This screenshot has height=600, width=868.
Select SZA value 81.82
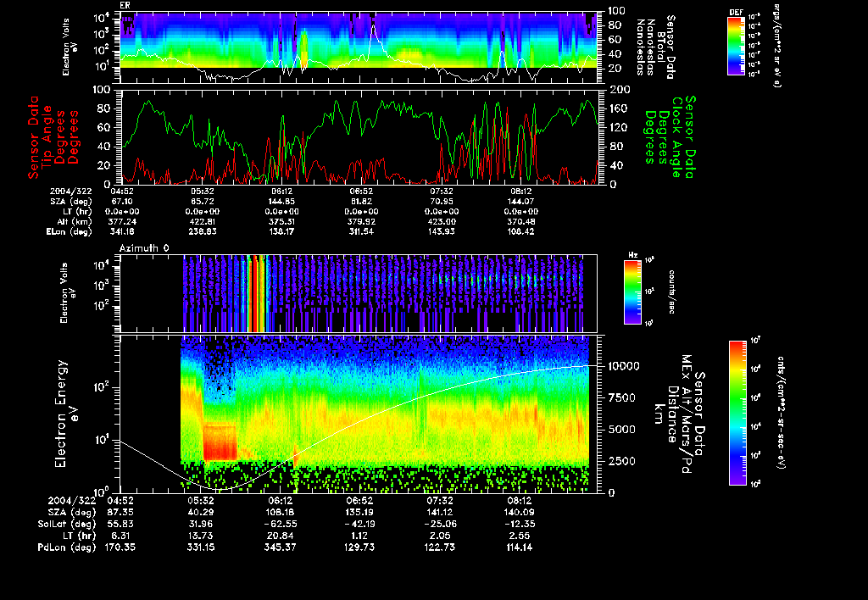pyautogui.click(x=361, y=202)
